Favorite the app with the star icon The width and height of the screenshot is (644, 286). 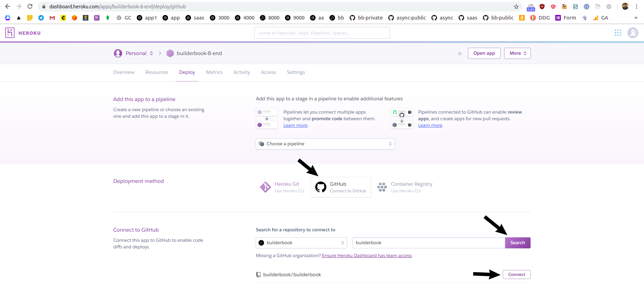[460, 53]
